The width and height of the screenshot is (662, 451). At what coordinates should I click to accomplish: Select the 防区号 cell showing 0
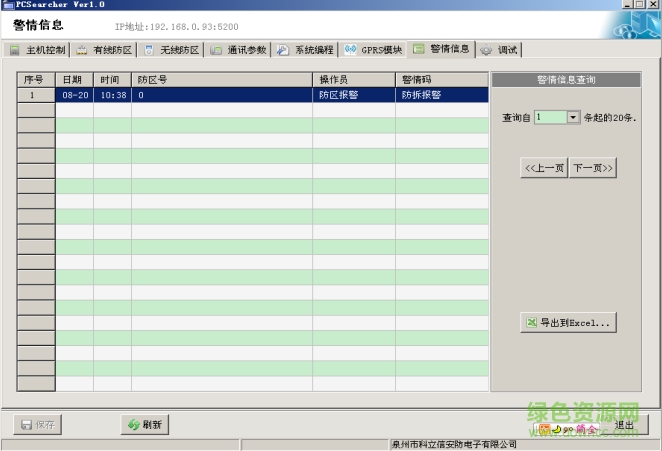[x=222, y=95]
